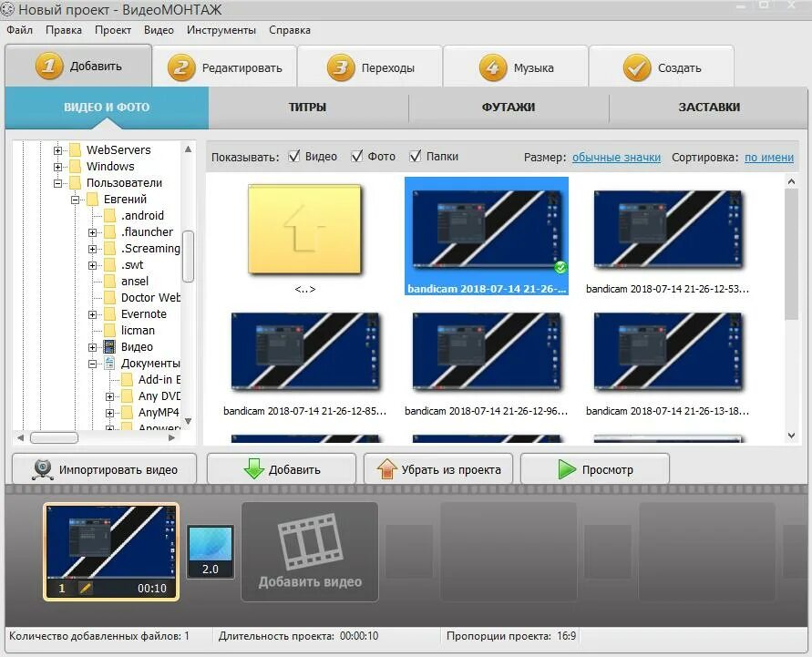The image size is (812, 657).
Task: Select the ВИДЕО И ФОТО tab
Action: 107,108
